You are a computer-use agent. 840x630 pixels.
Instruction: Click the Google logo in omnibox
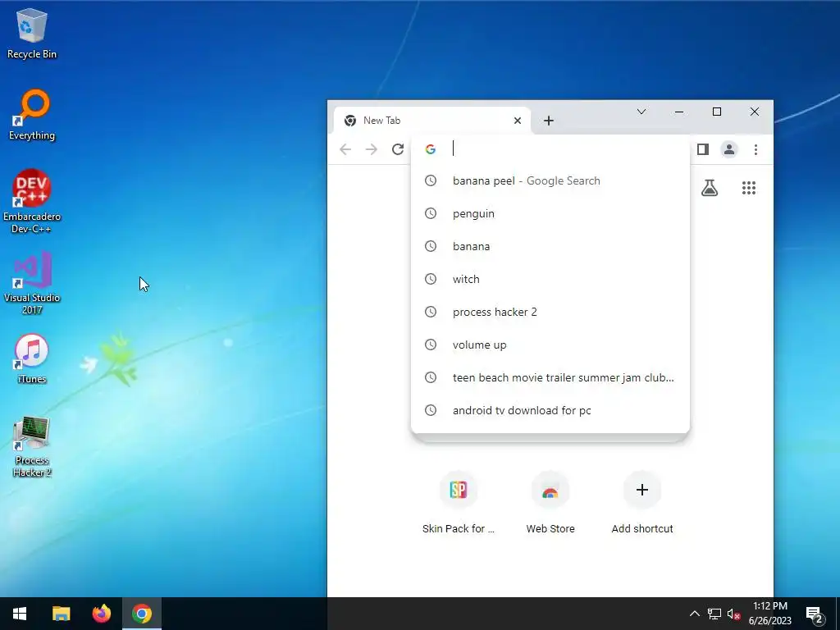[x=430, y=149]
